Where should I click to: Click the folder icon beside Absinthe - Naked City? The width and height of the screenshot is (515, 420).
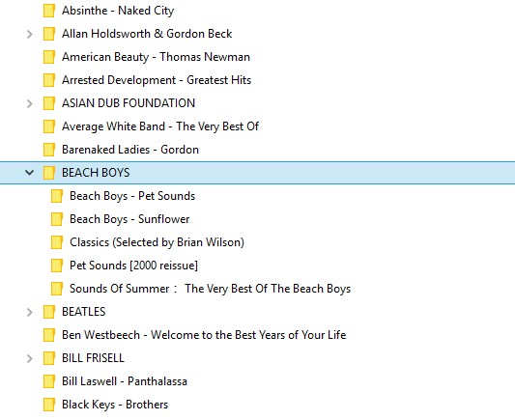point(49,11)
